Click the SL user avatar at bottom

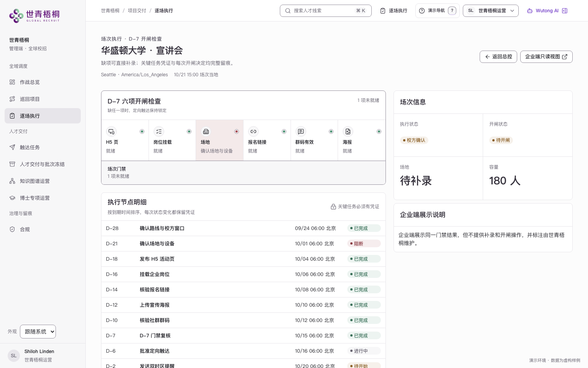point(14,356)
